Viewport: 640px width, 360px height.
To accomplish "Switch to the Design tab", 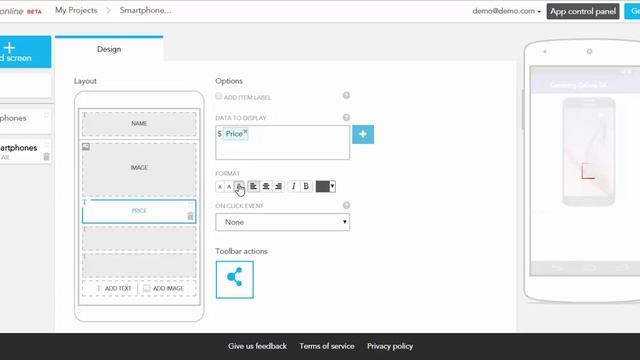I will [109, 49].
